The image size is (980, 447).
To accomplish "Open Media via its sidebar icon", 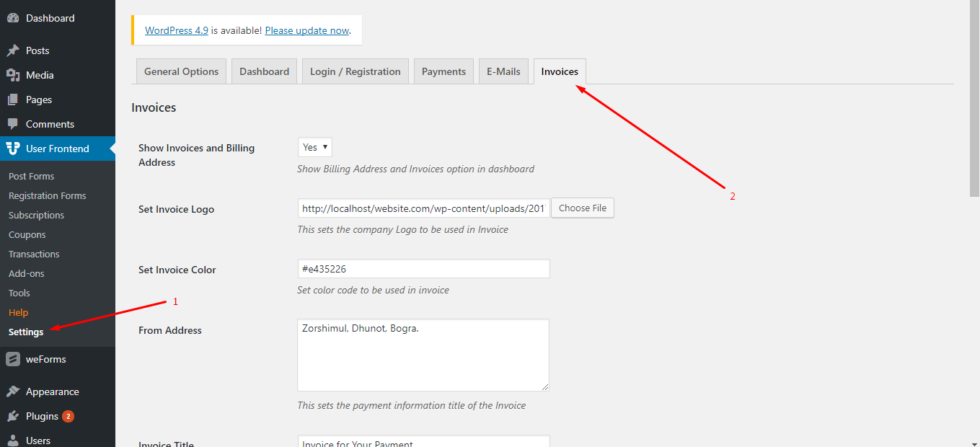I will click(13, 75).
